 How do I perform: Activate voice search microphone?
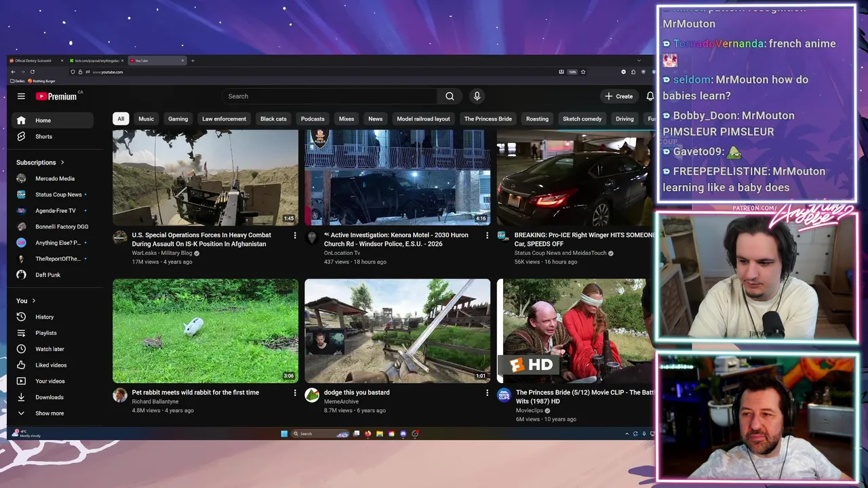point(477,96)
